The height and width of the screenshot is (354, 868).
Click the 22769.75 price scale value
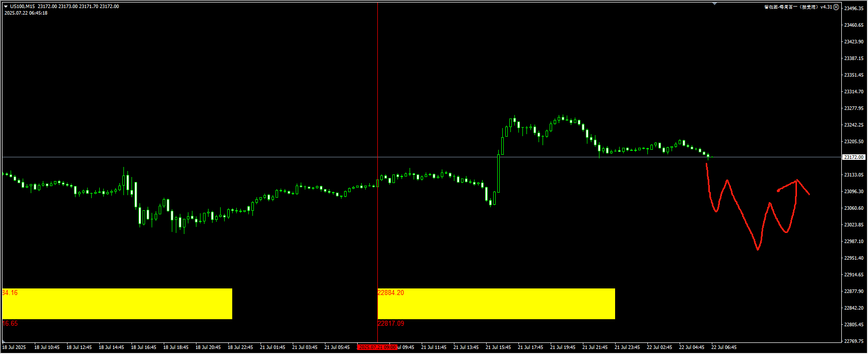point(854,341)
